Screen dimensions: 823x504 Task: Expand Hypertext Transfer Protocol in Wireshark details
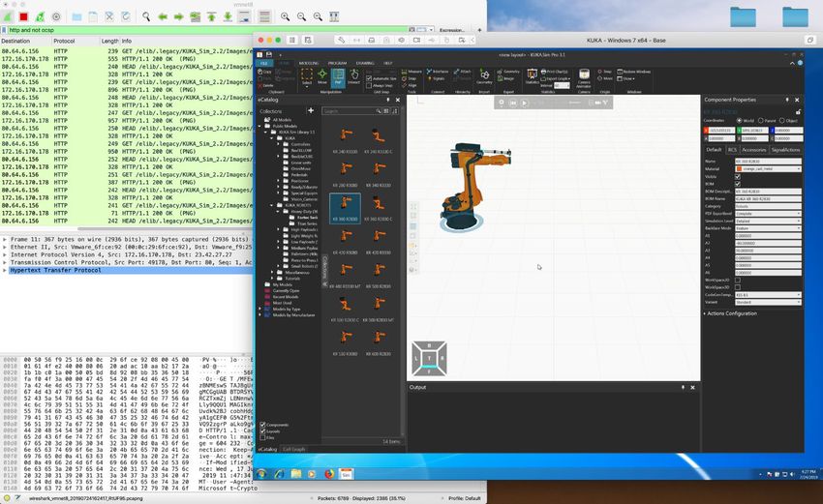click(5, 270)
